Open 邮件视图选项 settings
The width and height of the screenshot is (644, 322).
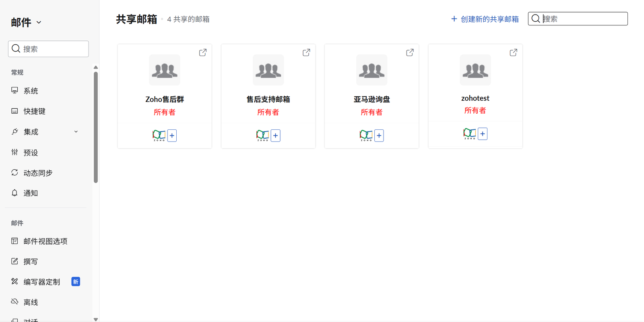(45, 241)
